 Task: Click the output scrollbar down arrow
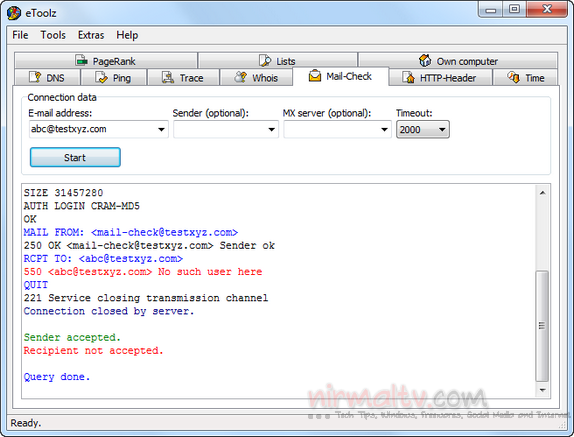click(x=543, y=390)
